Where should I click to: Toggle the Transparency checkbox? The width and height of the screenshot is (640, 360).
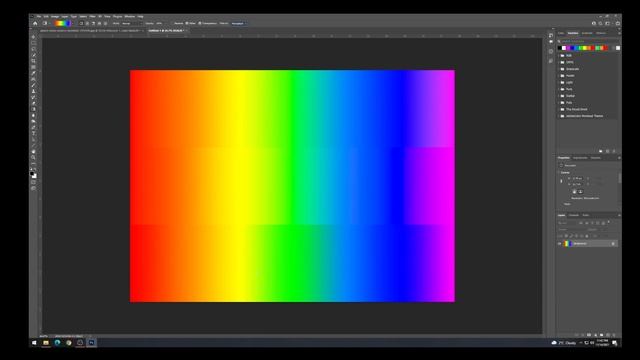[200, 23]
